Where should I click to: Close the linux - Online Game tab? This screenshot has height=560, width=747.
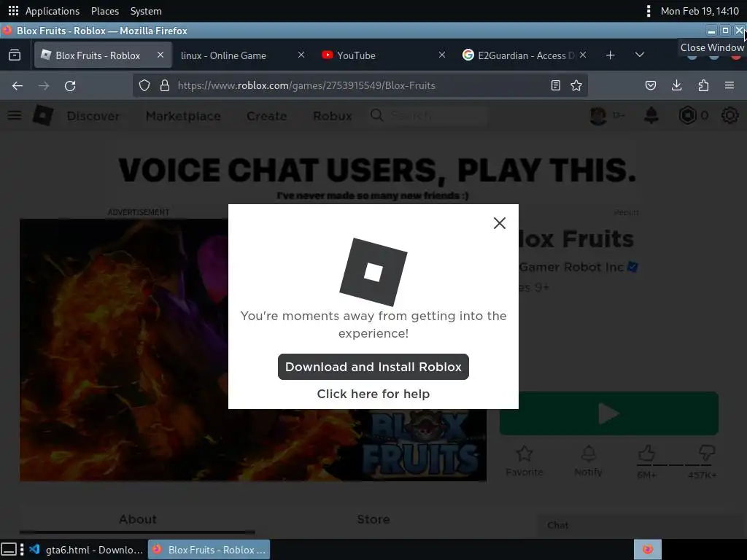click(301, 55)
